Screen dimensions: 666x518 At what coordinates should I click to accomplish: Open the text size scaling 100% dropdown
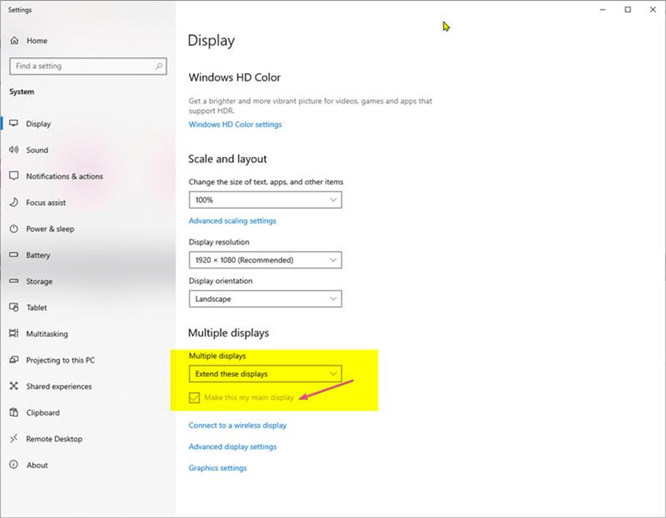coord(265,200)
